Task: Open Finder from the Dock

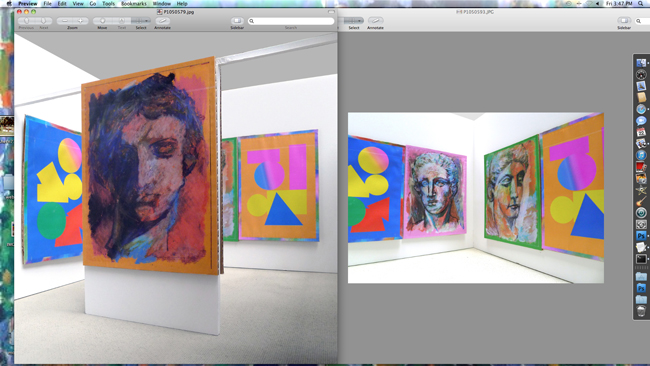Action: 641,63
